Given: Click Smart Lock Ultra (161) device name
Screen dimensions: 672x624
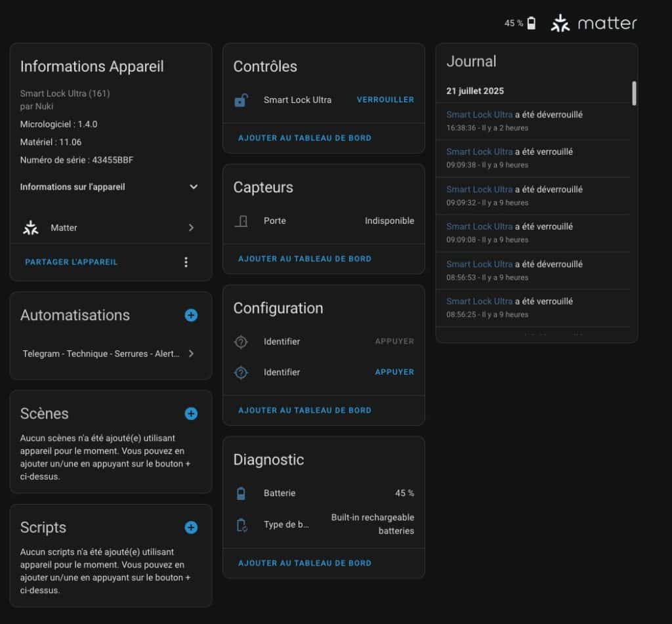Looking at the screenshot, I should [x=65, y=93].
